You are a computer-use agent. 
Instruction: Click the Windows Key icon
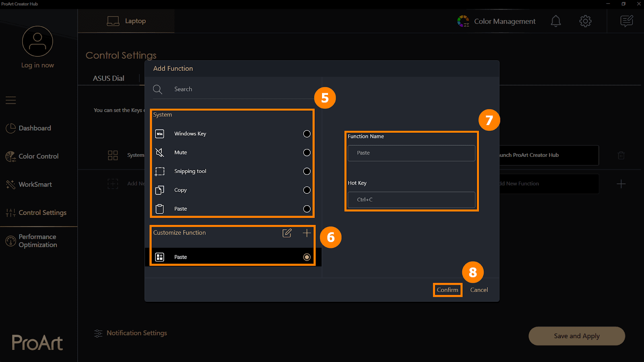160,134
